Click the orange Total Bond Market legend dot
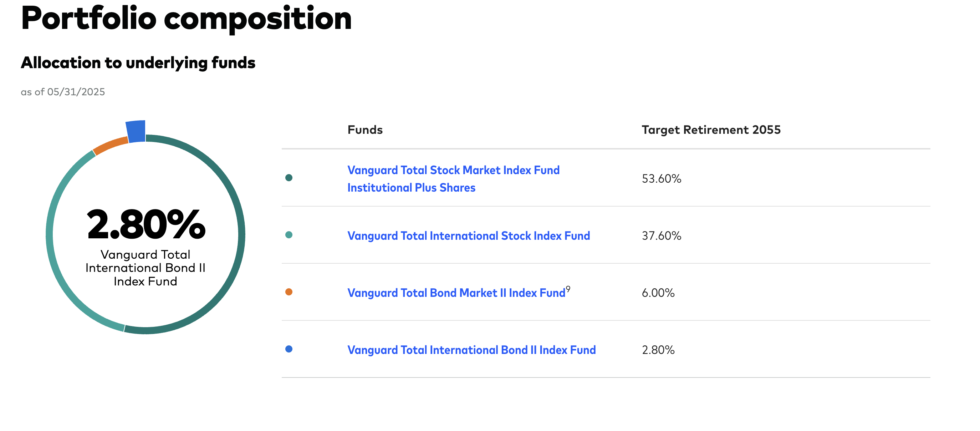 pos(289,292)
